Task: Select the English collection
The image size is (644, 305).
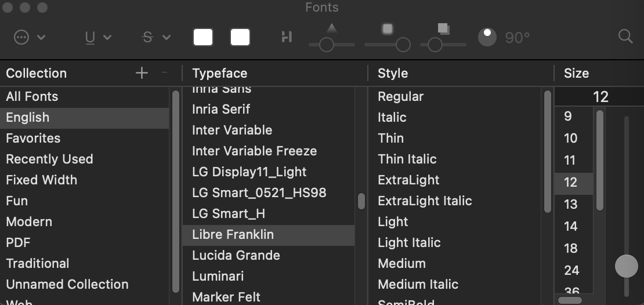Action: pos(85,117)
